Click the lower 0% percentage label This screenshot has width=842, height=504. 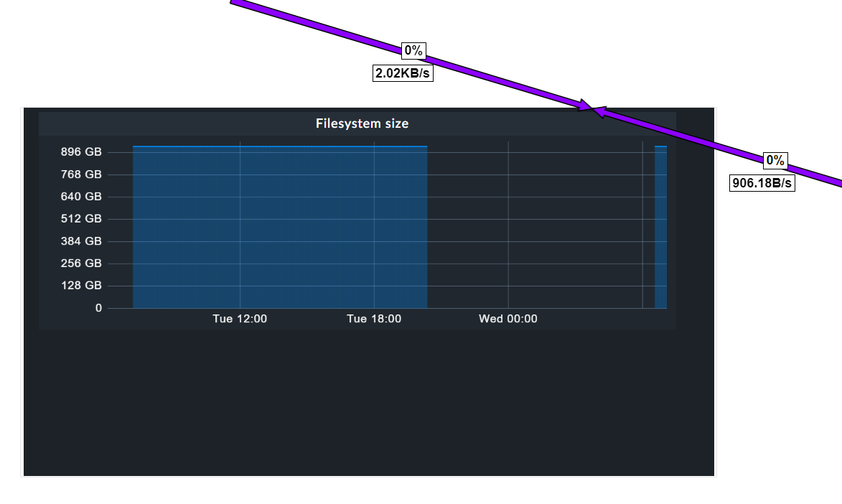[x=774, y=159]
